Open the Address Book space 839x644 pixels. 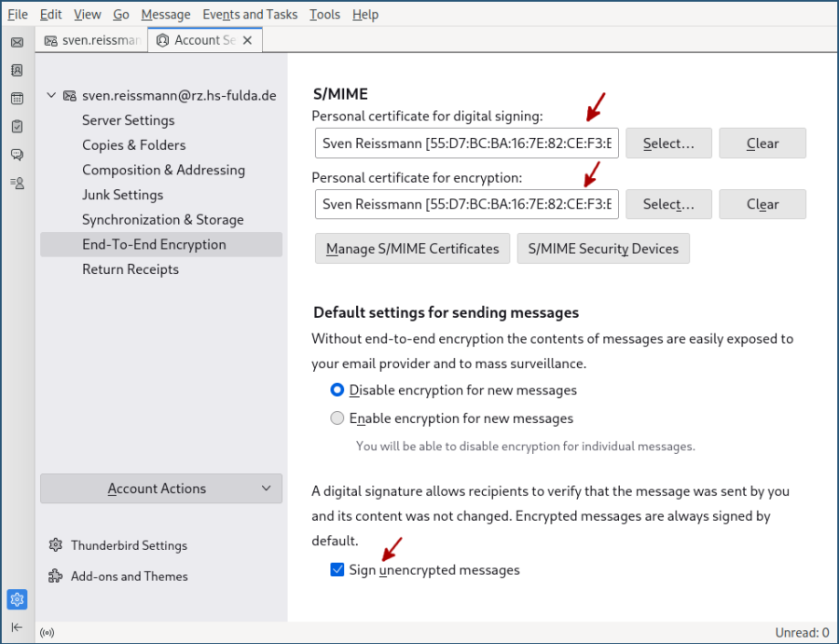17,70
